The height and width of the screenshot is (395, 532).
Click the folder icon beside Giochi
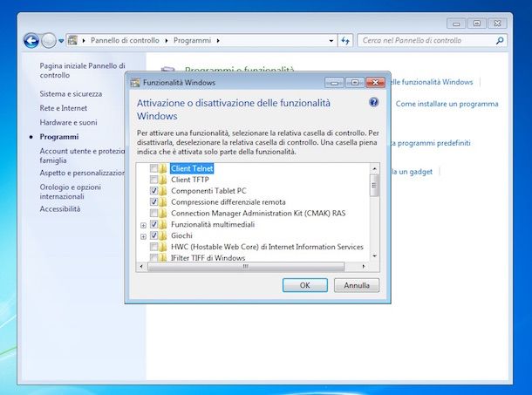point(163,235)
